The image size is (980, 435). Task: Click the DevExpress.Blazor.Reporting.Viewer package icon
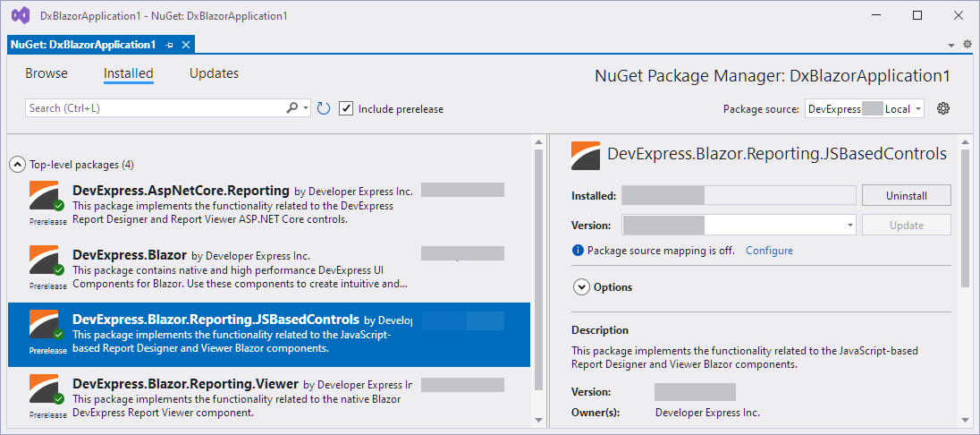coord(46,392)
